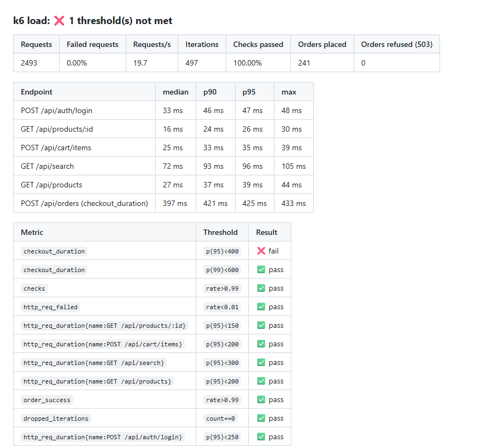Select the count==0 threshold code
This screenshot has height=448, width=492.
(220, 418)
